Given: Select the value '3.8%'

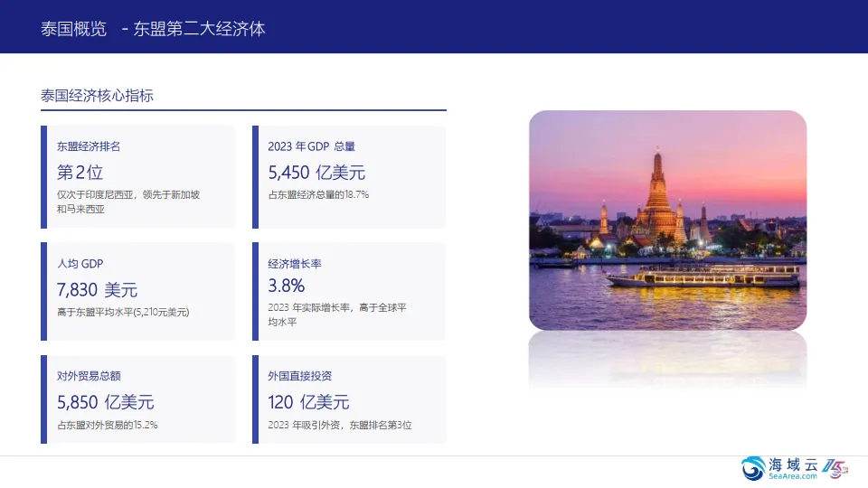Looking at the screenshot, I should 287,286.
